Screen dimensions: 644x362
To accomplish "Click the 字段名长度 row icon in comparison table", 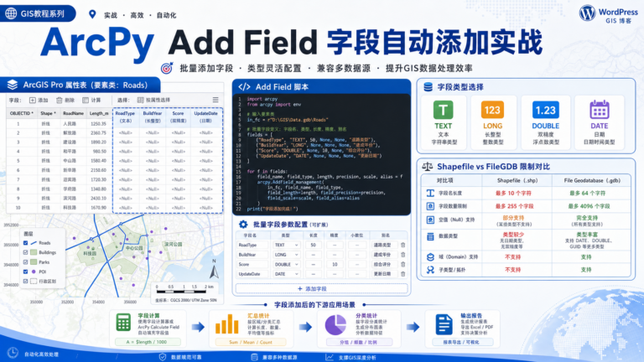I will 430,193.
